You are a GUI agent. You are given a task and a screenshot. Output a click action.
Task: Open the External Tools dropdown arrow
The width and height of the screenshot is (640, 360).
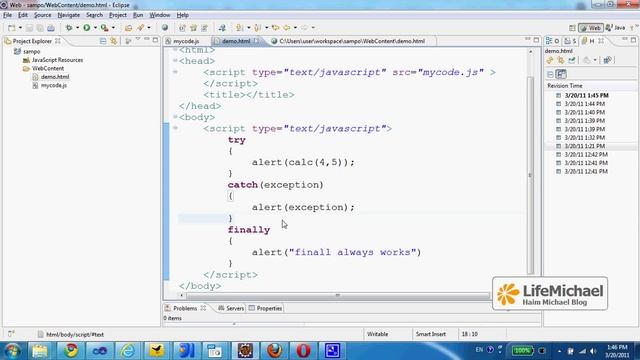coord(113,28)
